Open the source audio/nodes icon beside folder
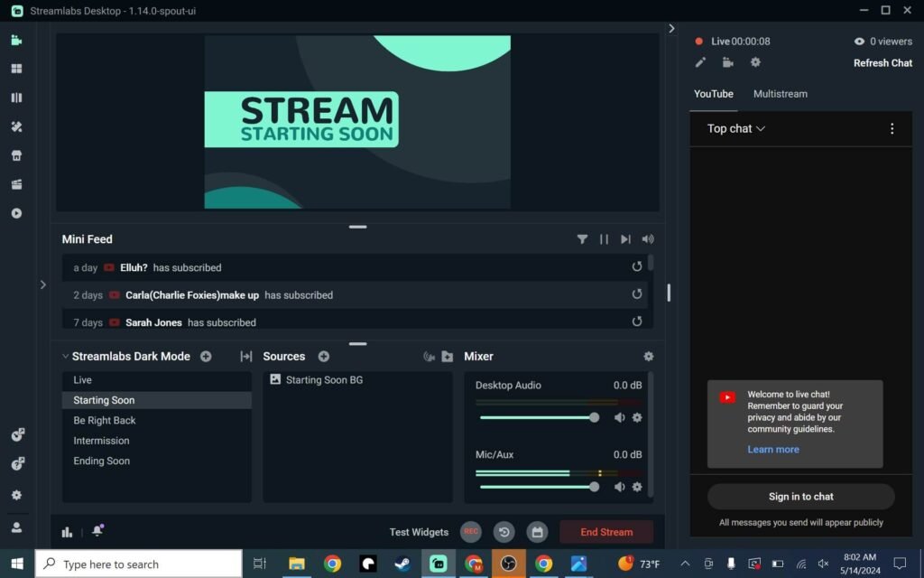Screen dimensions: 924x578 point(429,356)
